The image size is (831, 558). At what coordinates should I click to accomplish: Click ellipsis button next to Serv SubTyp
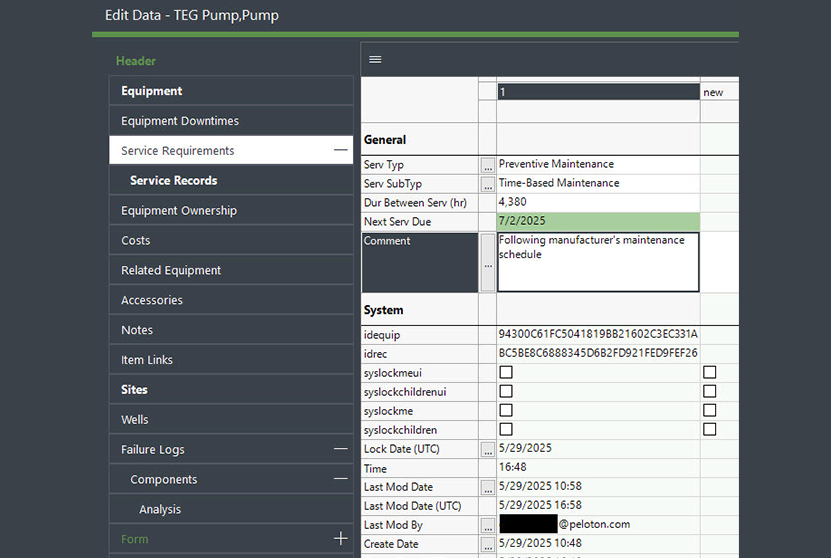click(x=488, y=184)
